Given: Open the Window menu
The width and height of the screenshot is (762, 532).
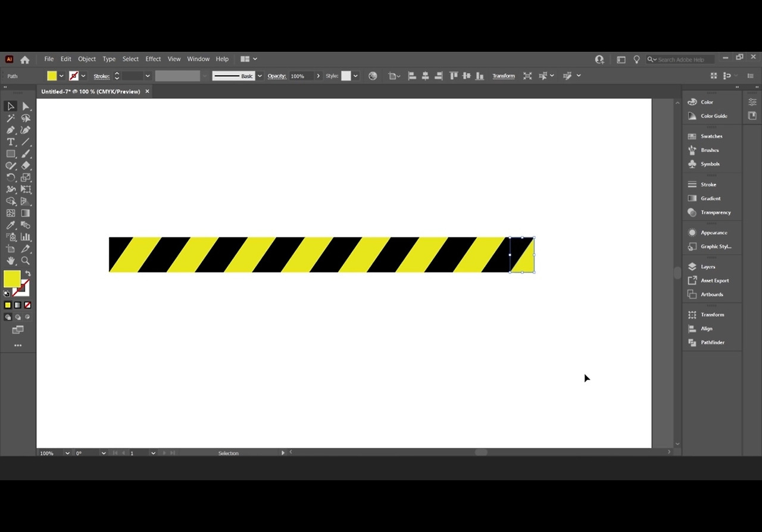Looking at the screenshot, I should click(198, 60).
